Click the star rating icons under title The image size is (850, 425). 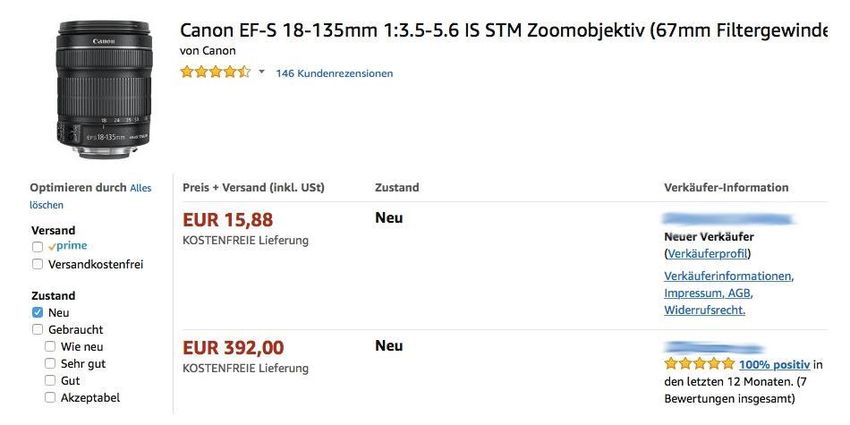point(215,72)
